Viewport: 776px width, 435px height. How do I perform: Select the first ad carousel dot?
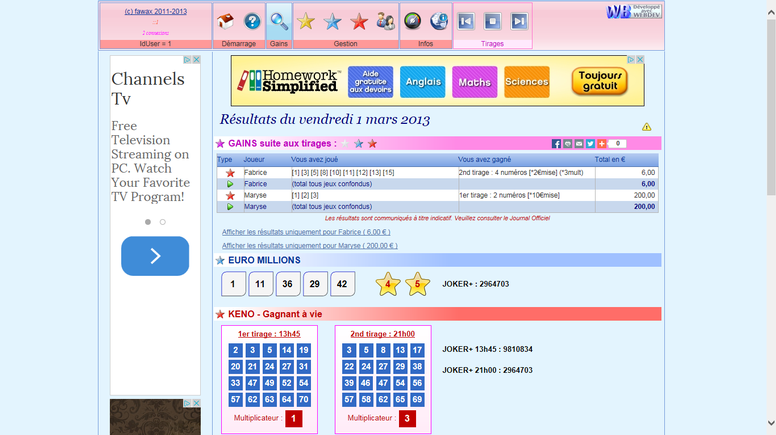point(148,222)
